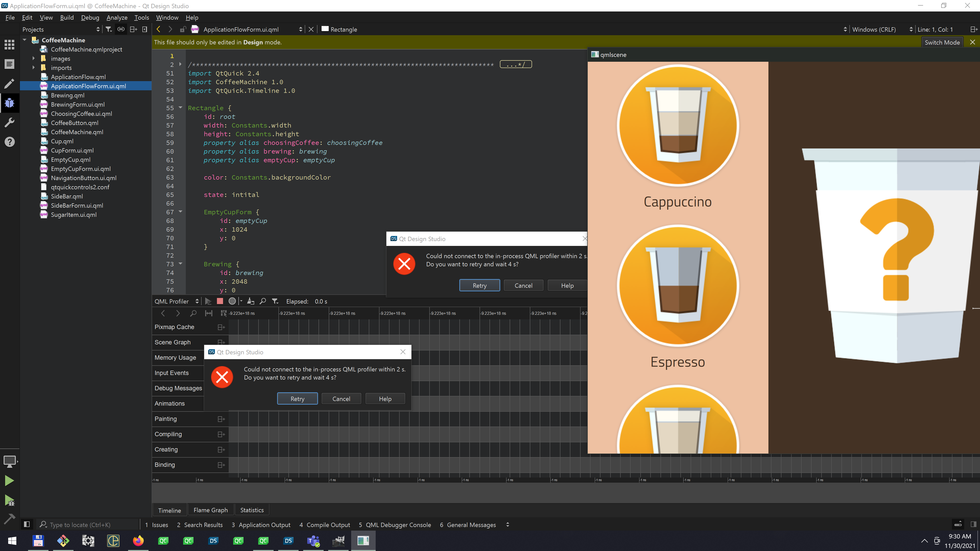980x551 pixels.
Task: Toggle synchronize with editor link icon
Action: (121, 29)
